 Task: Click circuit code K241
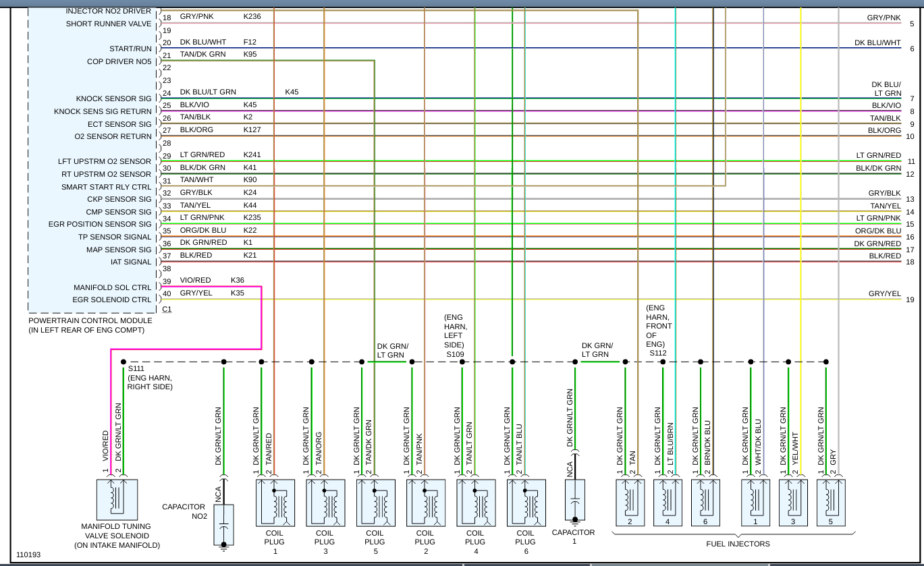[x=252, y=154]
